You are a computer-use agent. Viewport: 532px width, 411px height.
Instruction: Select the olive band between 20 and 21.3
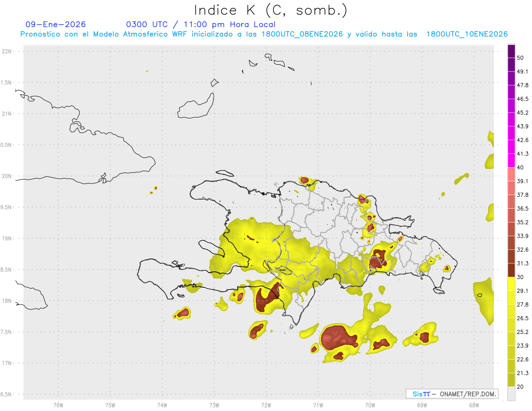click(512, 380)
